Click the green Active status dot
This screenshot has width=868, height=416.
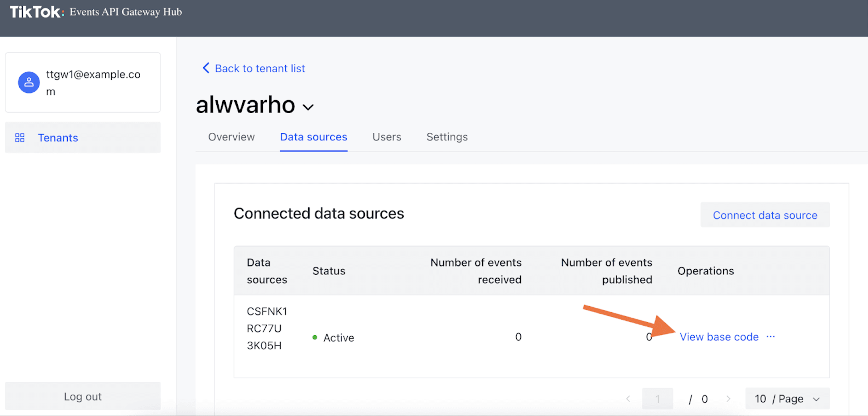point(315,337)
